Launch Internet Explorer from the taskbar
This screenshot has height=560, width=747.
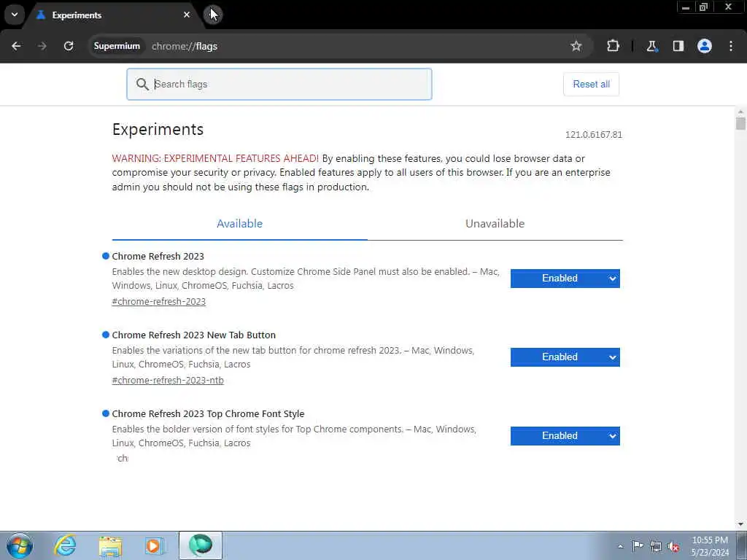pos(65,545)
